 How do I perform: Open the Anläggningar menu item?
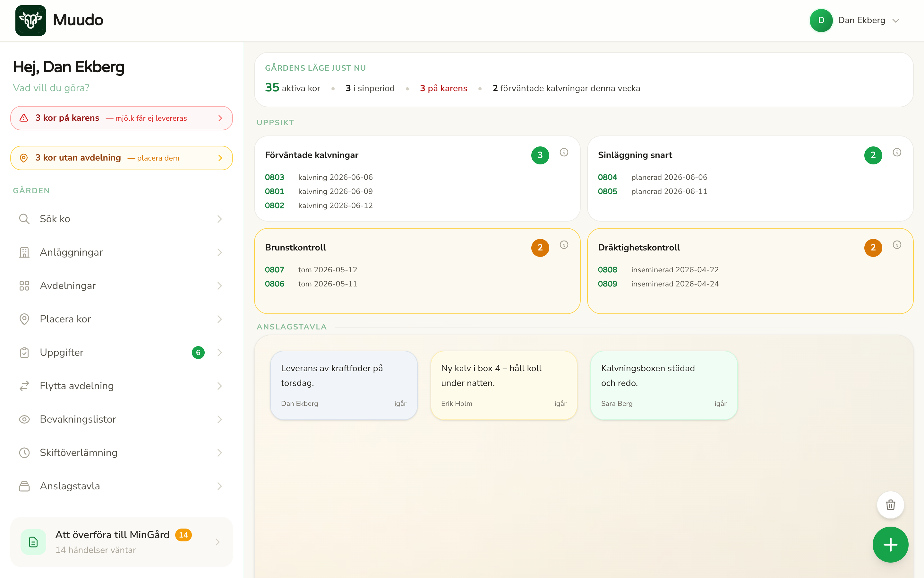pos(121,252)
